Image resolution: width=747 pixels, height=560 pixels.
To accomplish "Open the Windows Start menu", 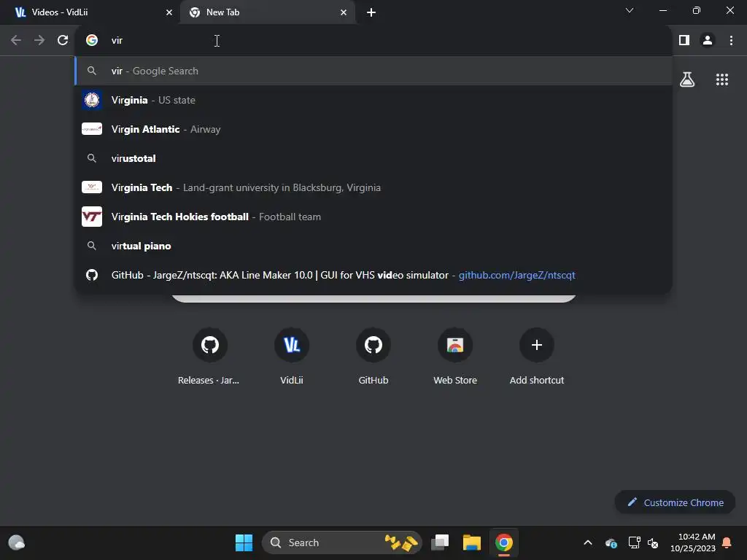I will tap(244, 542).
